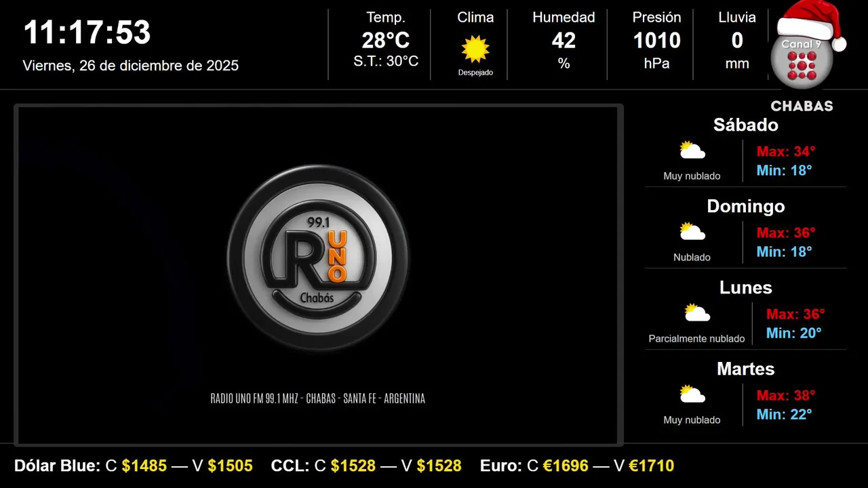Click the CHABAS text under the logo

pos(802,106)
